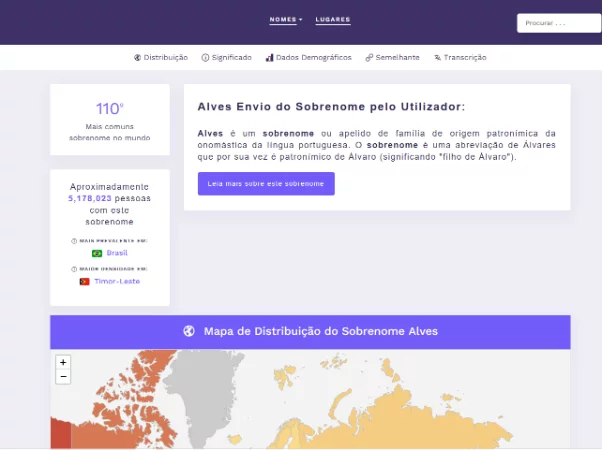Open the Nomes dropdown menu
The height and width of the screenshot is (450, 603).
(285, 19)
